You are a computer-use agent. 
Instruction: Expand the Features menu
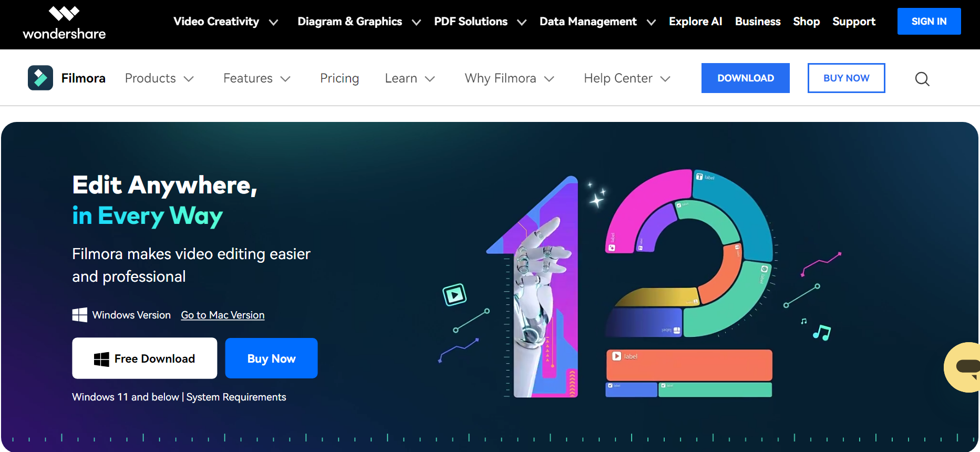(x=257, y=78)
